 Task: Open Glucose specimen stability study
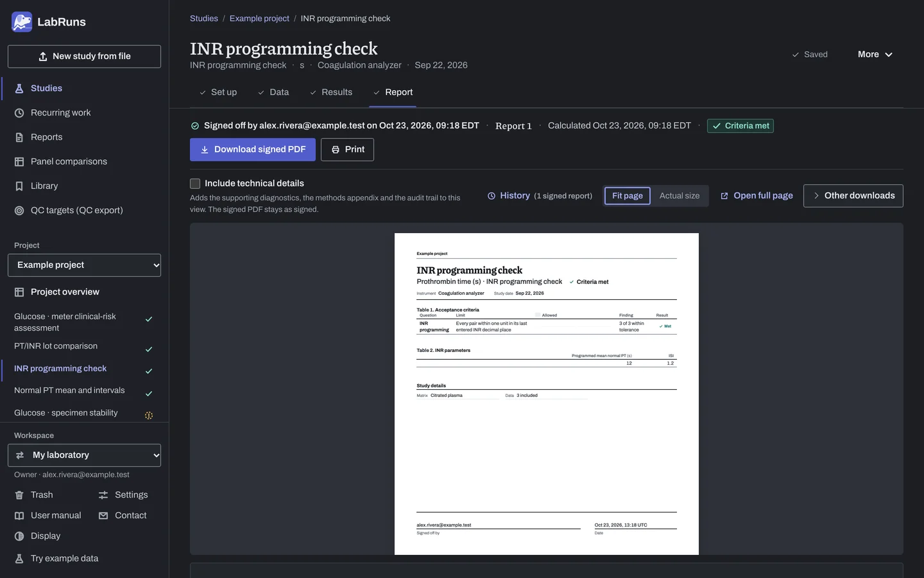point(84,413)
